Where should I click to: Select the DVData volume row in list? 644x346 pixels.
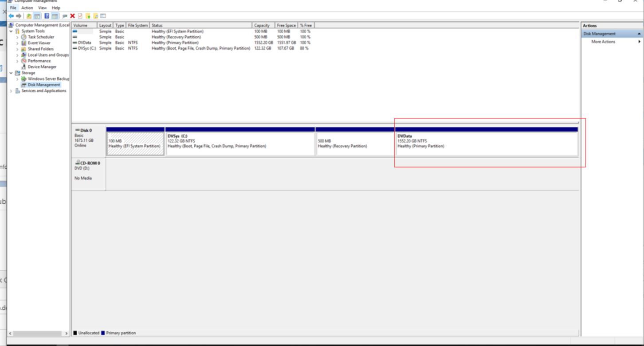tap(192, 43)
